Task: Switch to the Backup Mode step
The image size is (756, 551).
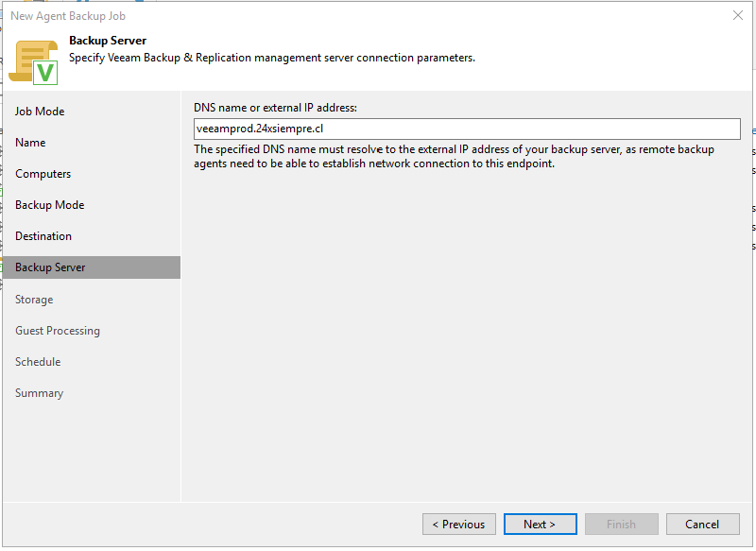Action: click(50, 205)
